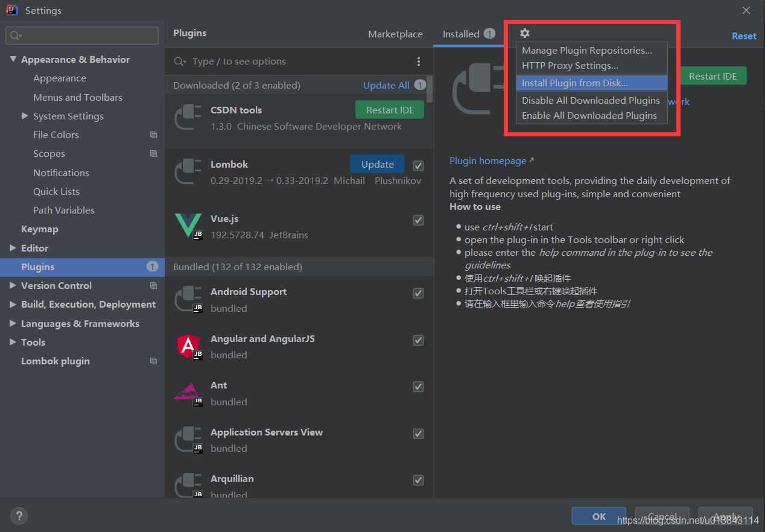Click the plugin list scrollbar
This screenshot has height=532, width=765.
tap(430, 88)
